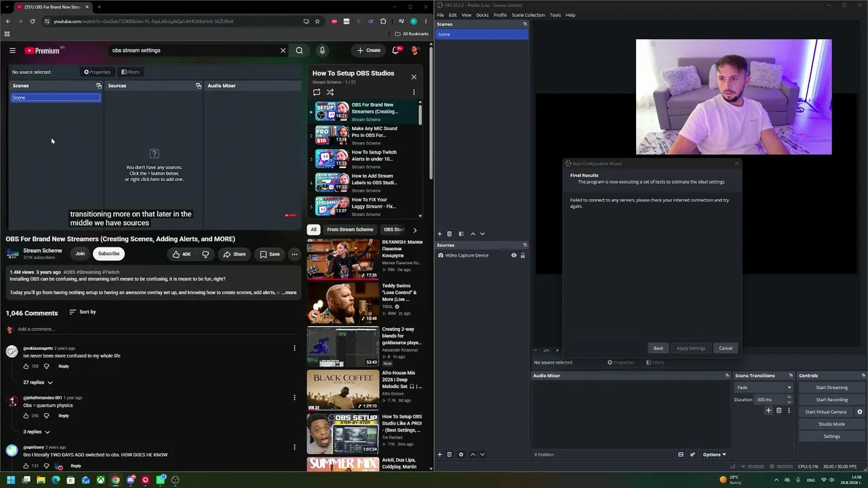Toggle Start Virtual Camera
Image resolution: width=868 pixels, height=488 pixels.
tap(826, 411)
